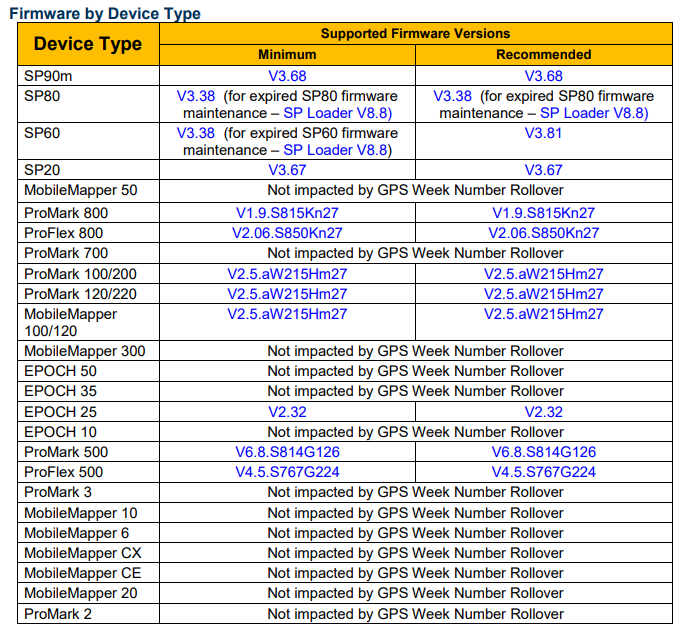The image size is (683, 631).
Task: Click ProMark 500 Minimum V6.8.S814G126 link
Action: click(287, 452)
